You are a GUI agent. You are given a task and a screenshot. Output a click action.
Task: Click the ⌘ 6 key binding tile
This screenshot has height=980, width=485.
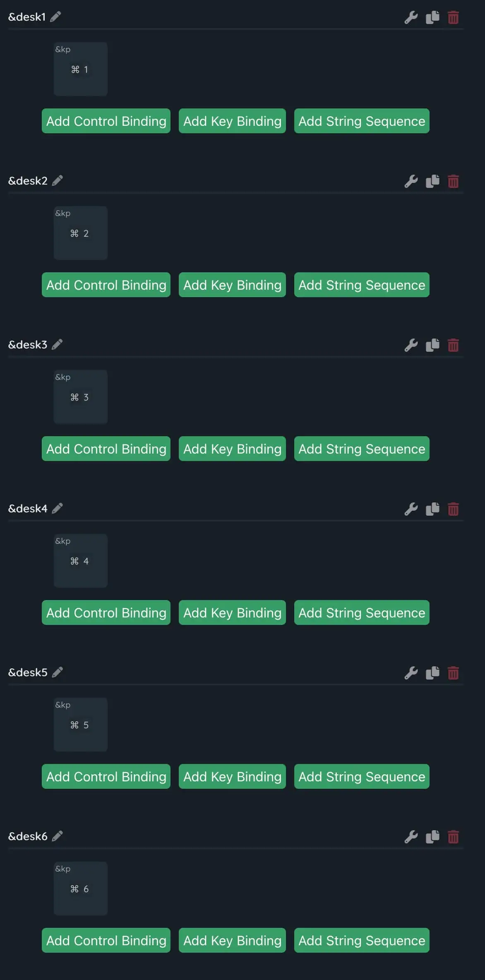point(81,889)
